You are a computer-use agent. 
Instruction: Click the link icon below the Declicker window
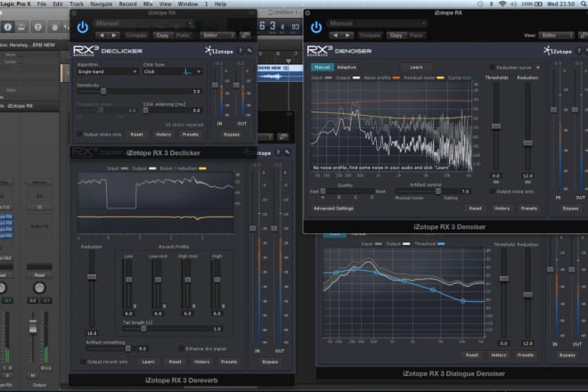point(283,137)
